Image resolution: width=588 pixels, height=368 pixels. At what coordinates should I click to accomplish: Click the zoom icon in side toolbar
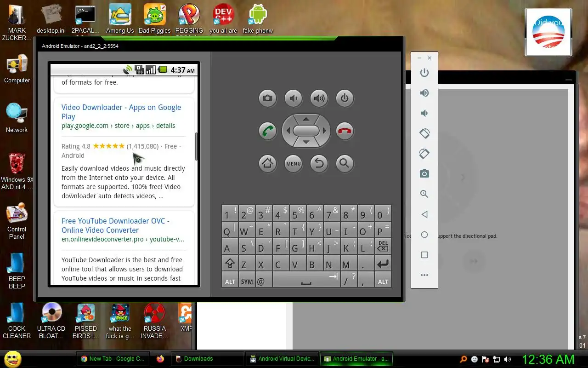coord(424,194)
